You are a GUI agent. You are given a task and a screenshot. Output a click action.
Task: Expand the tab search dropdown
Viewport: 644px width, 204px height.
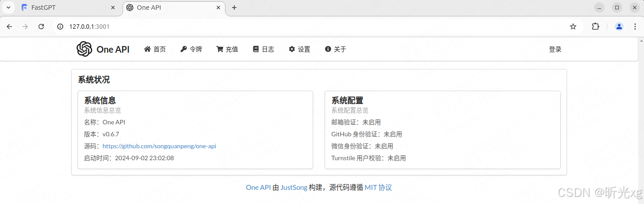(x=8, y=8)
